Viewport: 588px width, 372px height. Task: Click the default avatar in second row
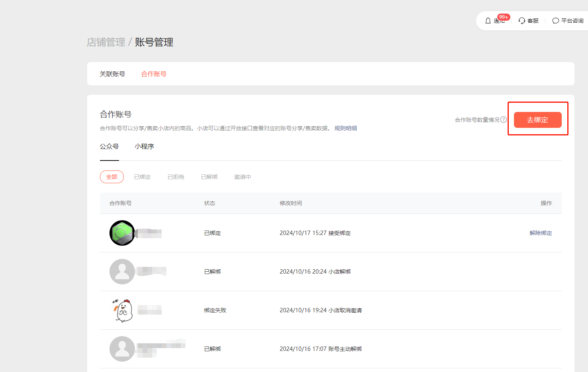tap(122, 272)
